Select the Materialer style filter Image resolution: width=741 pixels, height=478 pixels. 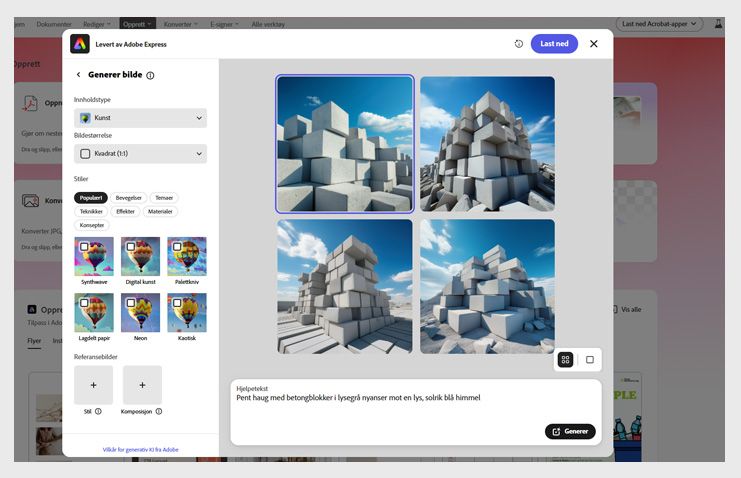(x=160, y=211)
